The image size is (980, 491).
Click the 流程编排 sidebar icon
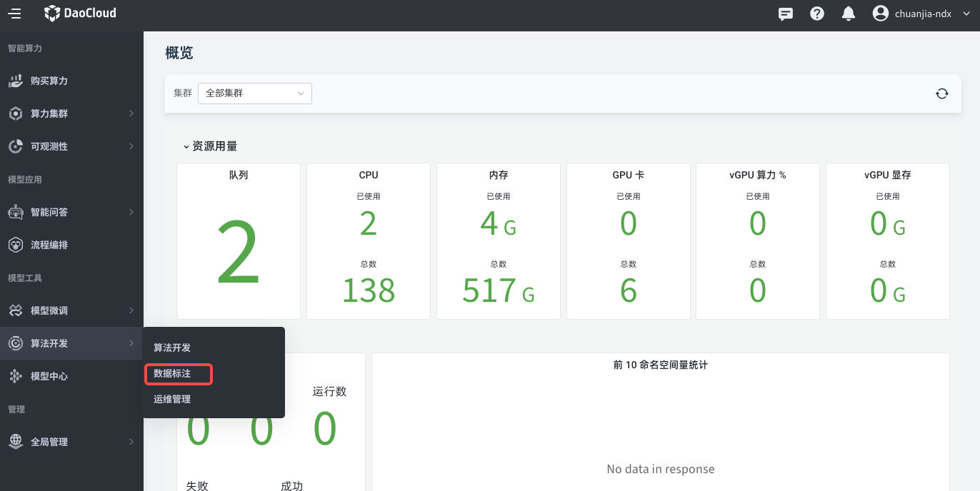point(16,245)
